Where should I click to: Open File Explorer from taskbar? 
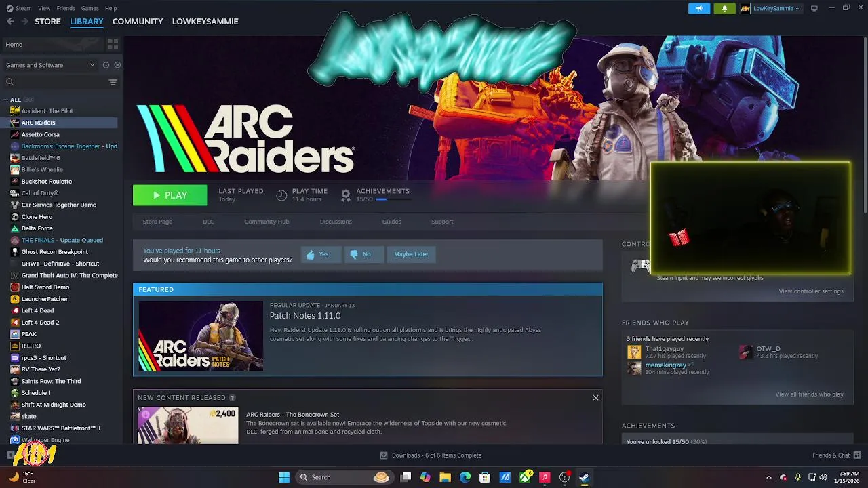click(446, 477)
